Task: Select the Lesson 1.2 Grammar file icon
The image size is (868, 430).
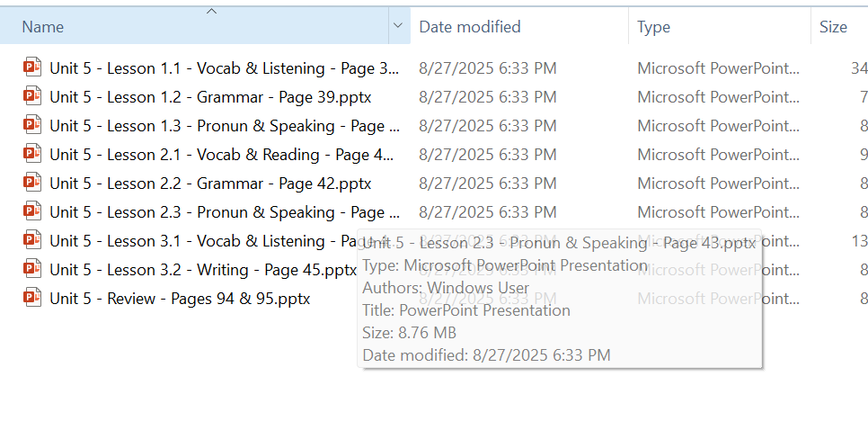Action: click(32, 96)
